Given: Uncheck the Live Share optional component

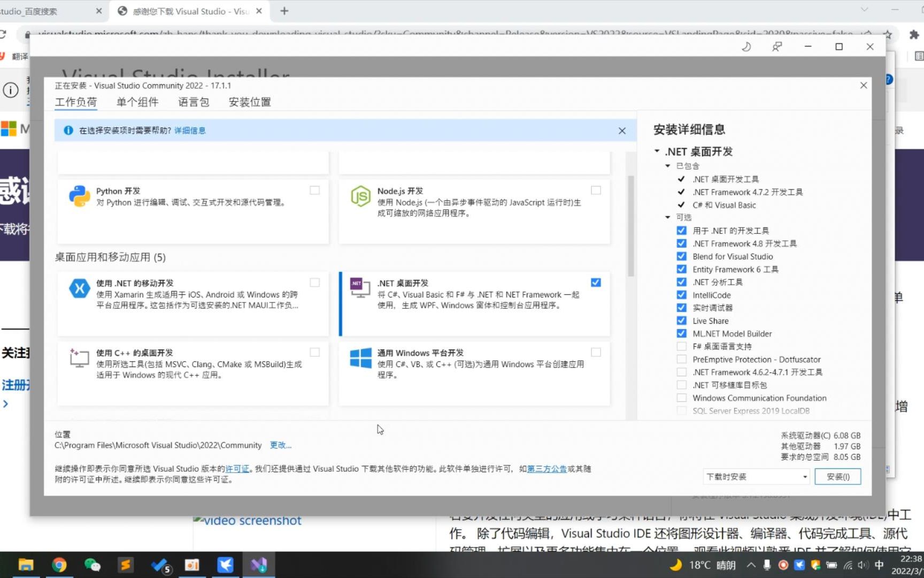Looking at the screenshot, I should tap(681, 321).
